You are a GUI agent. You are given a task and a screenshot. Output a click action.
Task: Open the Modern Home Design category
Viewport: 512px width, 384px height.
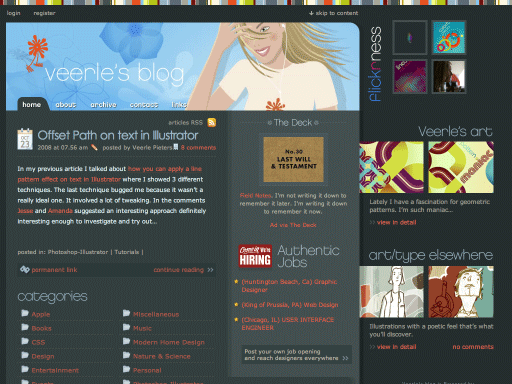pos(169,342)
